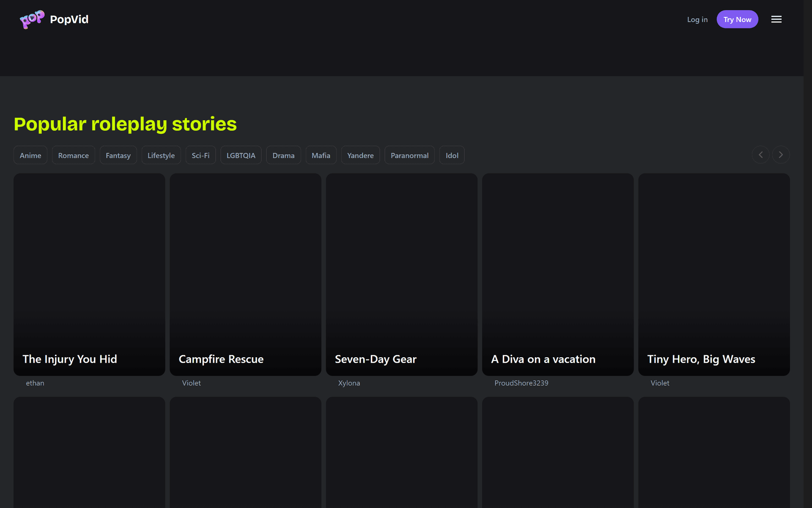Screen dimensions: 812x508
Task: Click the Popular roleplay stories heading
Action: (125, 124)
